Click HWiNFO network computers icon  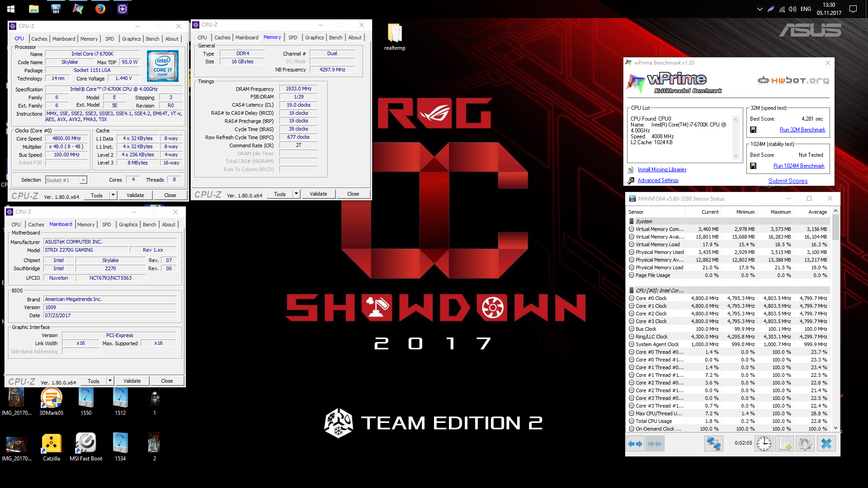713,444
